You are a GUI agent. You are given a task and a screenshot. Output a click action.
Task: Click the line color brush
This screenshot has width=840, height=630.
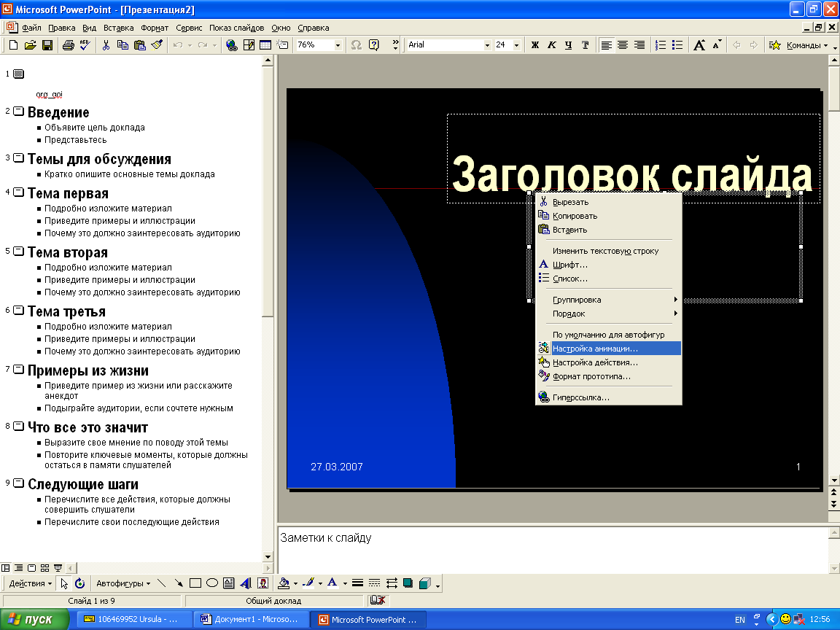tap(308, 583)
